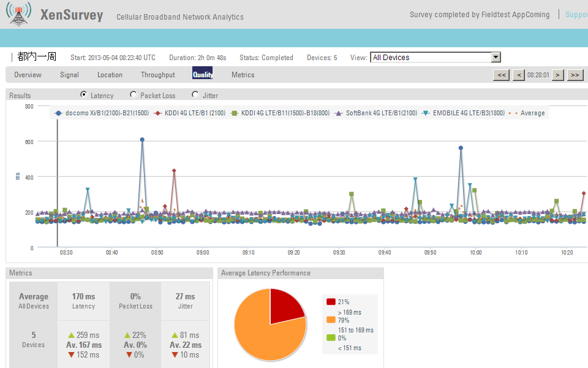The height and width of the screenshot is (368, 588).
Task: Click the green 0% legend swatch
Action: tap(331, 338)
